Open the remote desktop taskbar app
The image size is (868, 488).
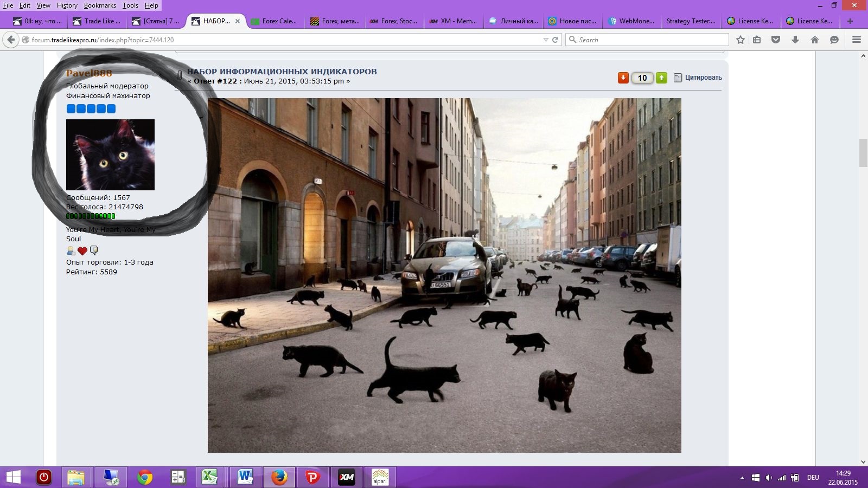(111, 477)
